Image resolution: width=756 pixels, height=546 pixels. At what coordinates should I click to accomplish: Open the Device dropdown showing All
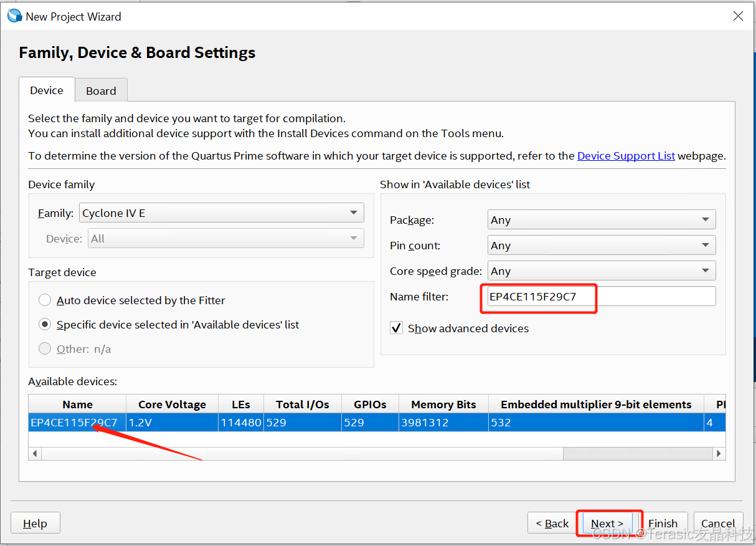226,238
